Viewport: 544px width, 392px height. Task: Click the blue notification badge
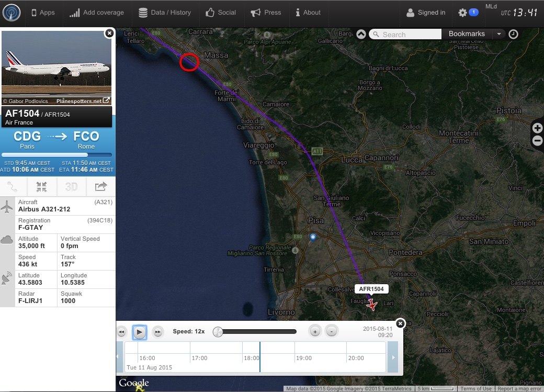[473, 12]
